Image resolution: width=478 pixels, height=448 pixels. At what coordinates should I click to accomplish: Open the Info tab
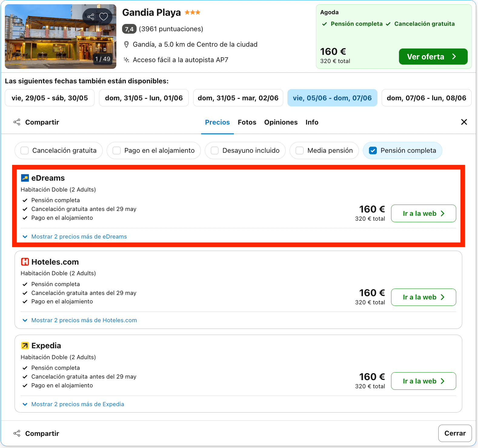click(312, 122)
